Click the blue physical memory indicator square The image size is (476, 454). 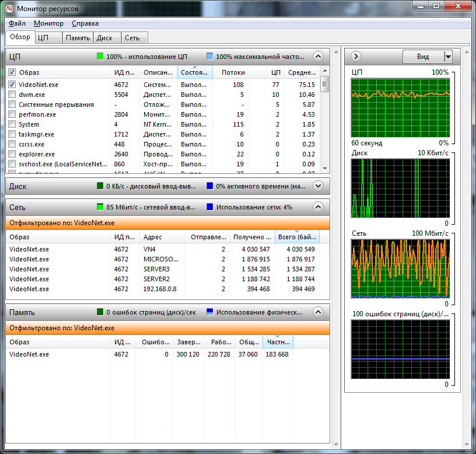(209, 312)
